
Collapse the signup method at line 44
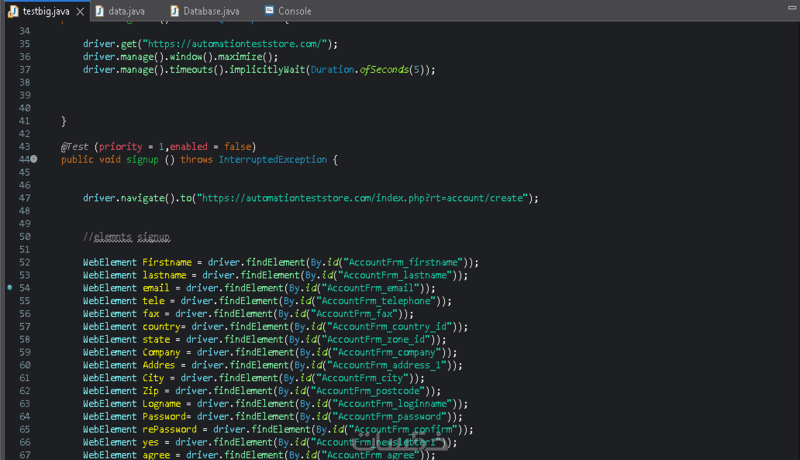pyautogui.click(x=34, y=159)
